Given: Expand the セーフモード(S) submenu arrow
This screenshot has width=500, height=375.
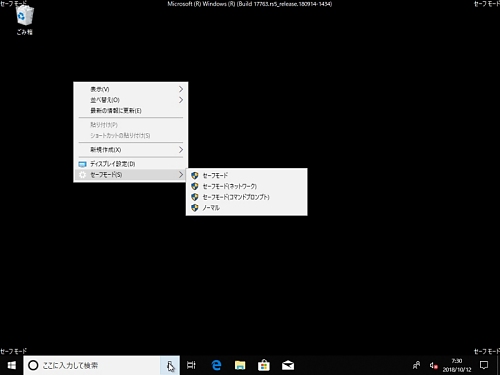Looking at the screenshot, I should click(x=181, y=175).
